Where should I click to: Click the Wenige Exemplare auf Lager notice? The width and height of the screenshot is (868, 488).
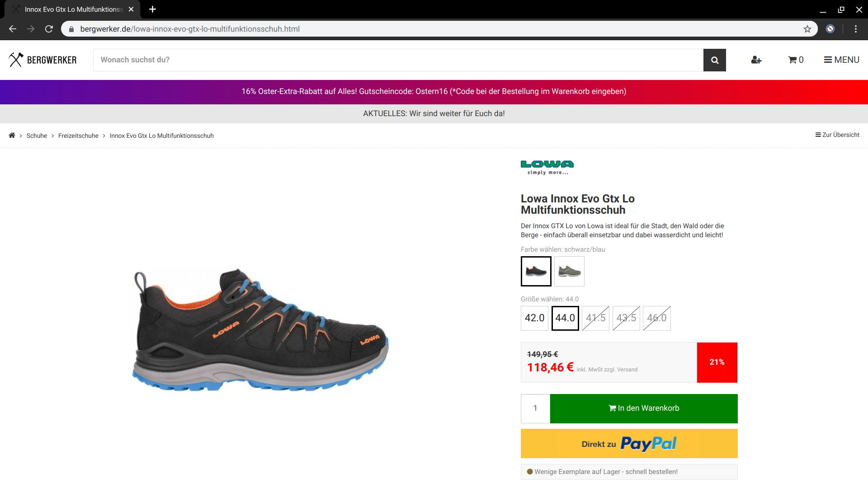[629, 472]
